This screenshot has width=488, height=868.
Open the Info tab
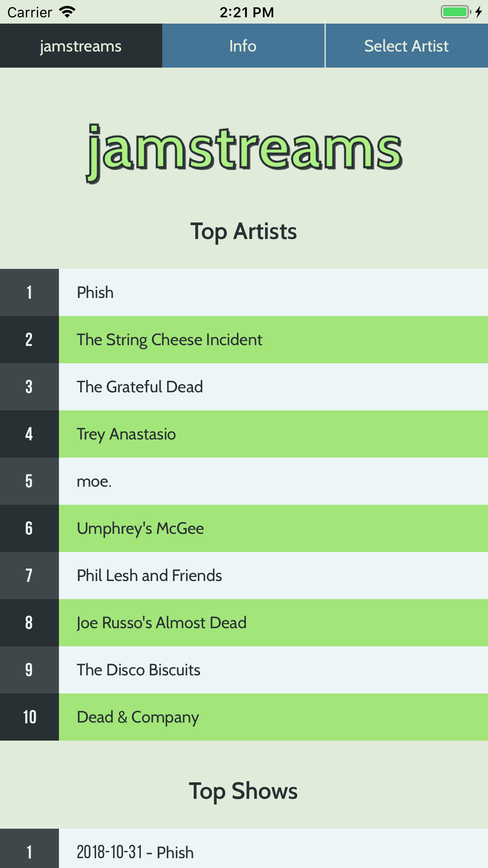[243, 46]
